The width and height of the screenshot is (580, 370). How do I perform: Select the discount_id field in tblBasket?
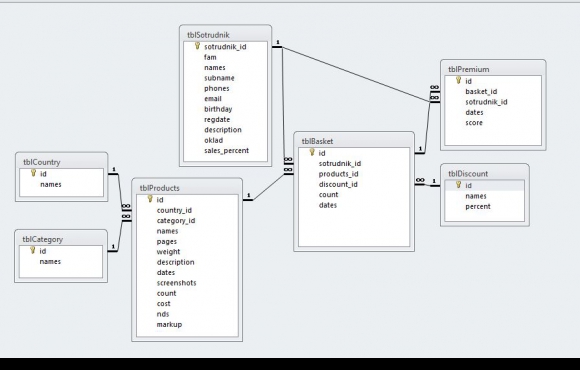(x=338, y=184)
